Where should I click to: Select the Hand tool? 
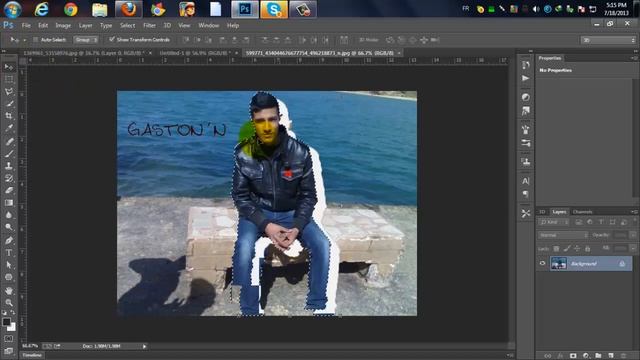point(9,291)
